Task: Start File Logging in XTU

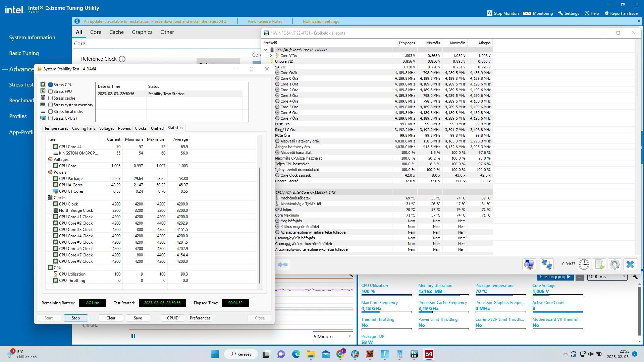Action: pyautogui.click(x=555, y=277)
